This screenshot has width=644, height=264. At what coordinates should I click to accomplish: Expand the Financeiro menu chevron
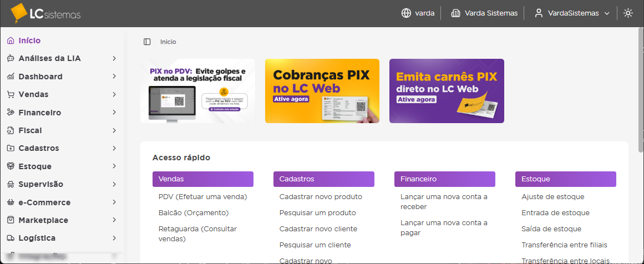(114, 113)
